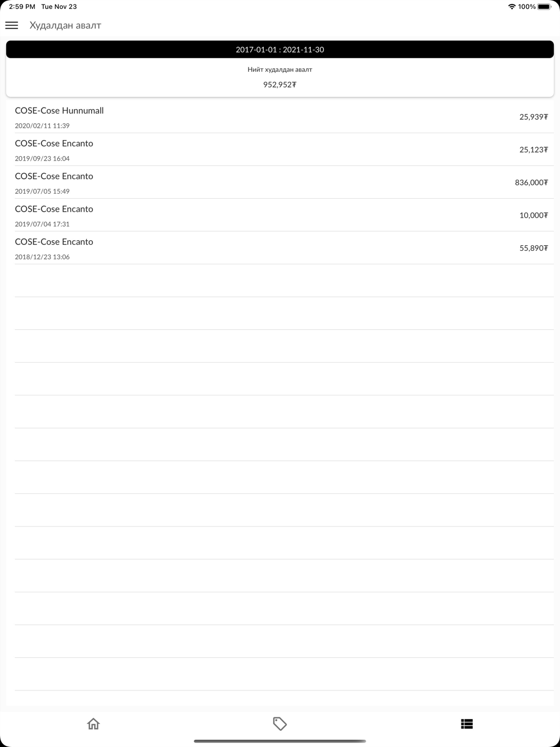Select the list view tab icon
The image size is (560, 747).
466,723
